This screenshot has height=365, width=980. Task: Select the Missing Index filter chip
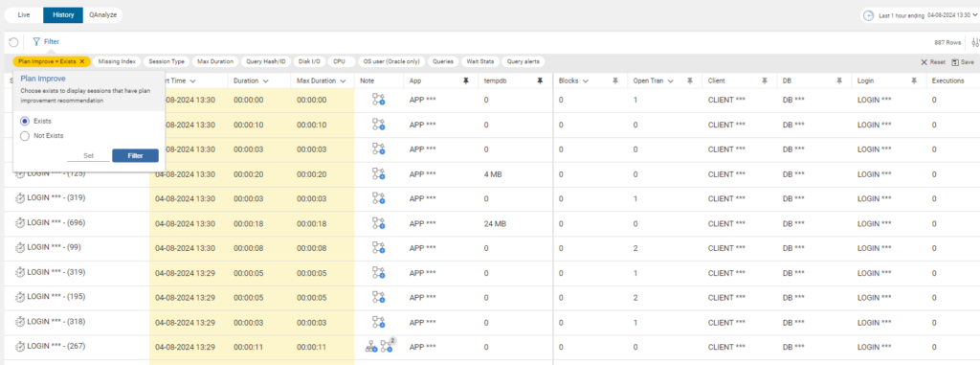[x=117, y=61]
